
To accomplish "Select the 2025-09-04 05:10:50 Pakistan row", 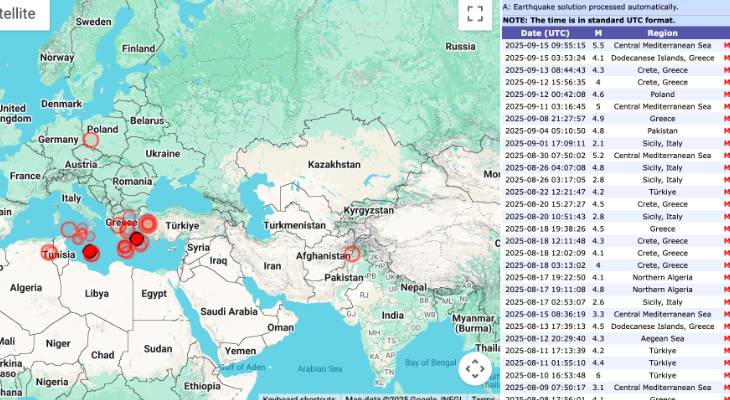I will pos(616,131).
